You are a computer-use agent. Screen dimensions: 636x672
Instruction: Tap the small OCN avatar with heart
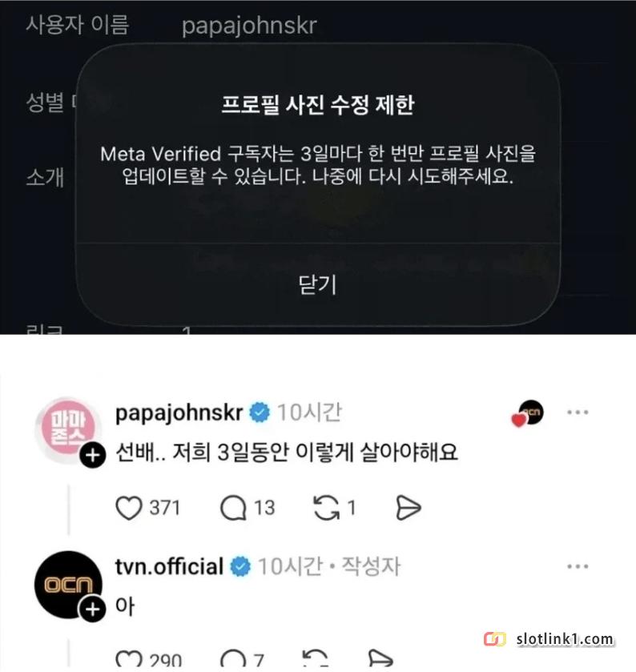click(529, 413)
